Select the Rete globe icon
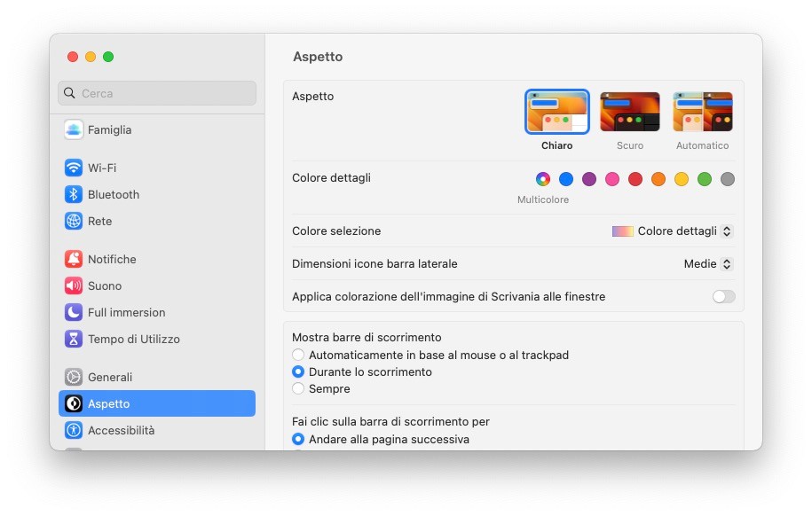 point(74,221)
